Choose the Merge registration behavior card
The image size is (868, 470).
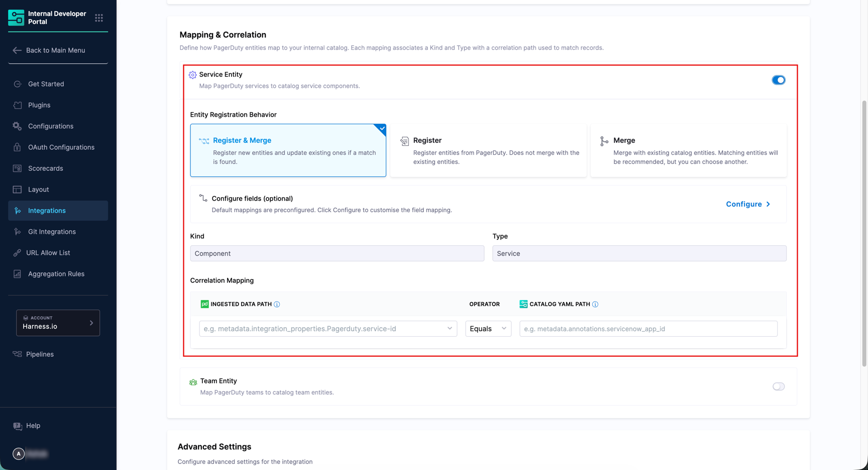coord(688,150)
